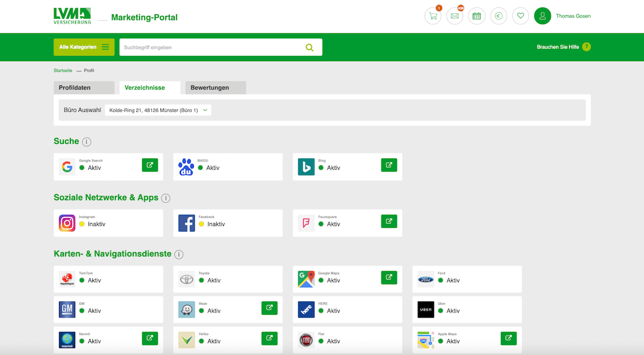Image resolution: width=644 pixels, height=355 pixels.
Task: Click the Fiat logo
Action: click(x=306, y=340)
